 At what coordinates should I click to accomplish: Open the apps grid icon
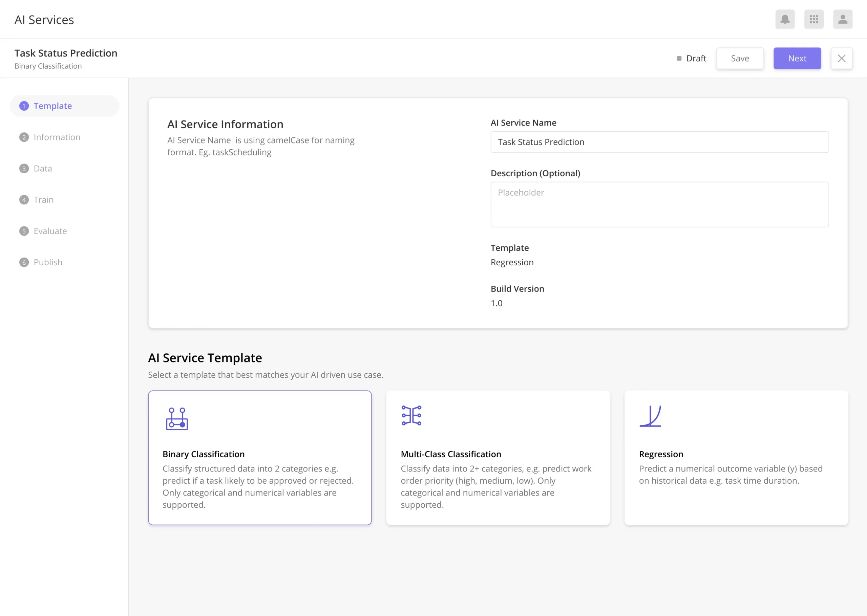tap(813, 19)
